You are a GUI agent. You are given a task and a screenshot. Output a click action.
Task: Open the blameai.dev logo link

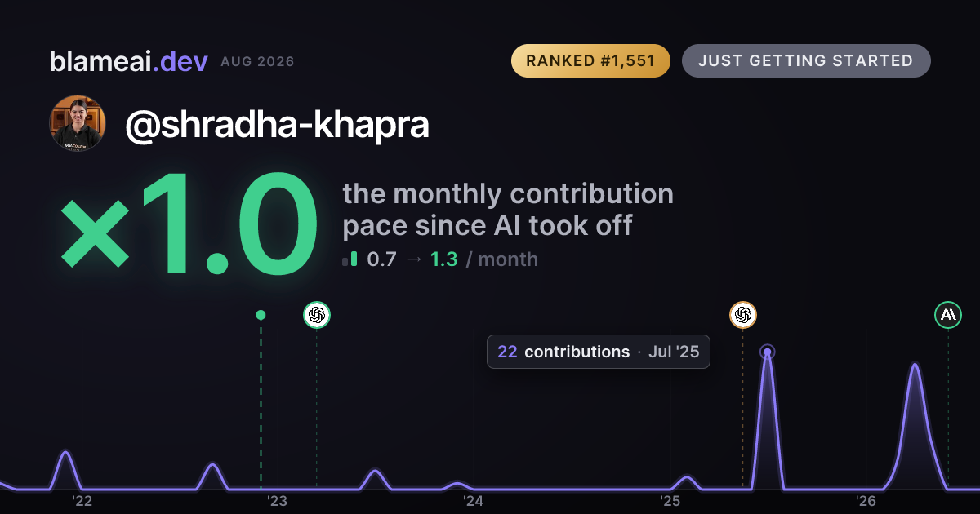[x=128, y=61]
